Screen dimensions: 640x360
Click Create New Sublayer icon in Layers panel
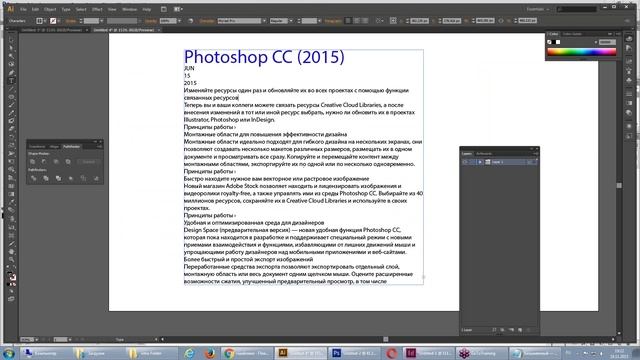click(511, 330)
